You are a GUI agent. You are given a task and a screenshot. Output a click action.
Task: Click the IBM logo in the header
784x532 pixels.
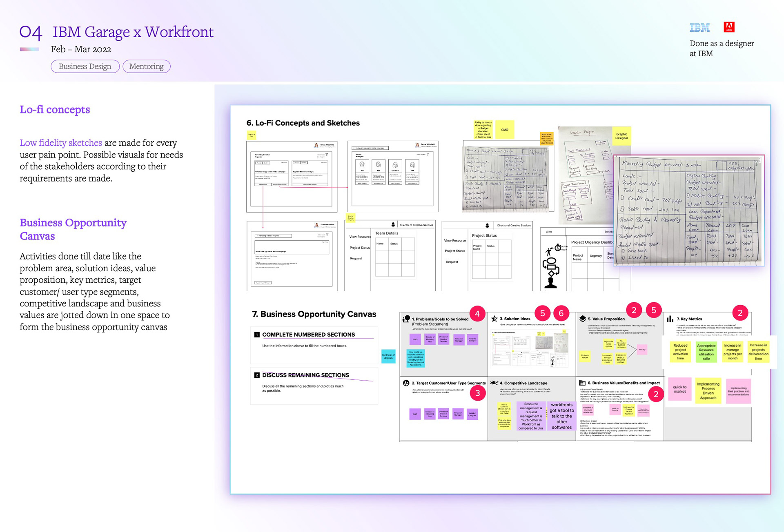coord(699,28)
